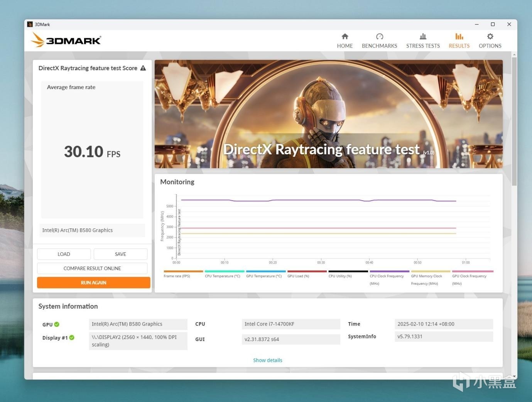Viewport: 532px width, 402px height.
Task: Click the green GPU validation checkmark
Action: pos(57,324)
